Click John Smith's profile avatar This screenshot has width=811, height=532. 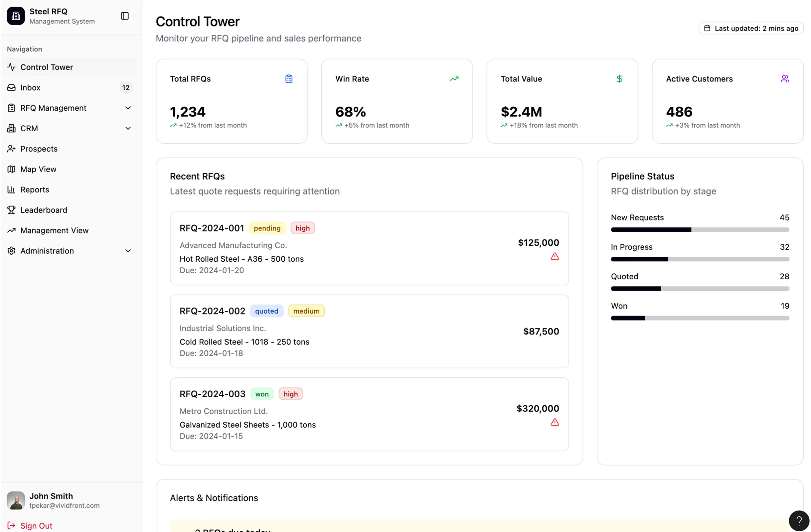pyautogui.click(x=16, y=500)
